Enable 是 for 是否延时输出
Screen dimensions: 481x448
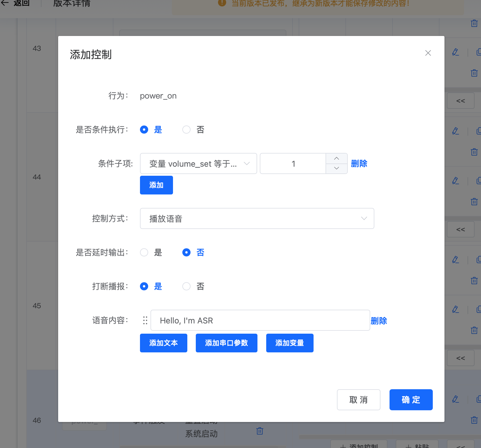144,252
